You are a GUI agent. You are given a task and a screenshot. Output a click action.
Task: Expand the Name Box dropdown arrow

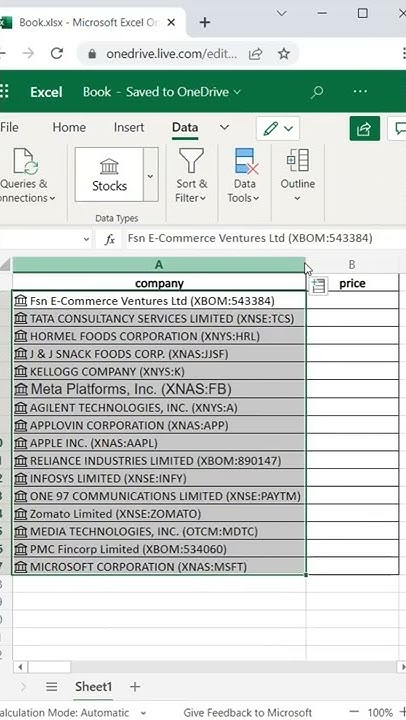point(86,239)
